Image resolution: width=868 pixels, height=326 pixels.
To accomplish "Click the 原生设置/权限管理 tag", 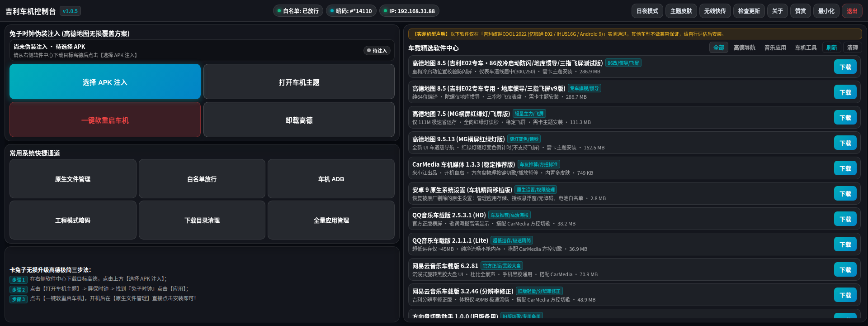I will point(536,190).
